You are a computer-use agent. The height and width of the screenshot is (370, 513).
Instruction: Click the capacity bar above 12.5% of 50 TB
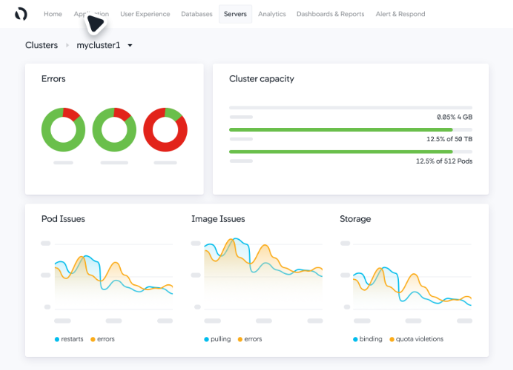(x=351, y=130)
